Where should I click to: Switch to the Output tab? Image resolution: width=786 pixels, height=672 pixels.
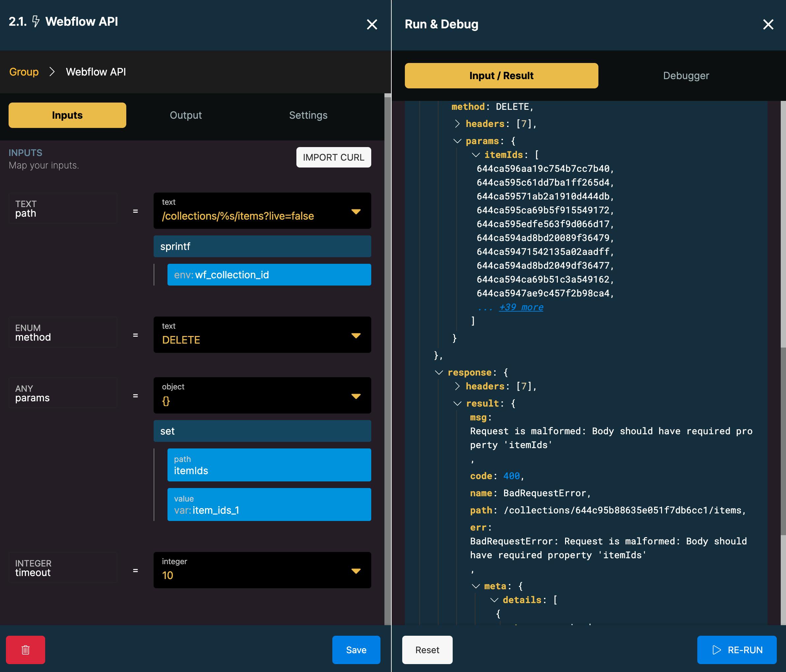186,115
